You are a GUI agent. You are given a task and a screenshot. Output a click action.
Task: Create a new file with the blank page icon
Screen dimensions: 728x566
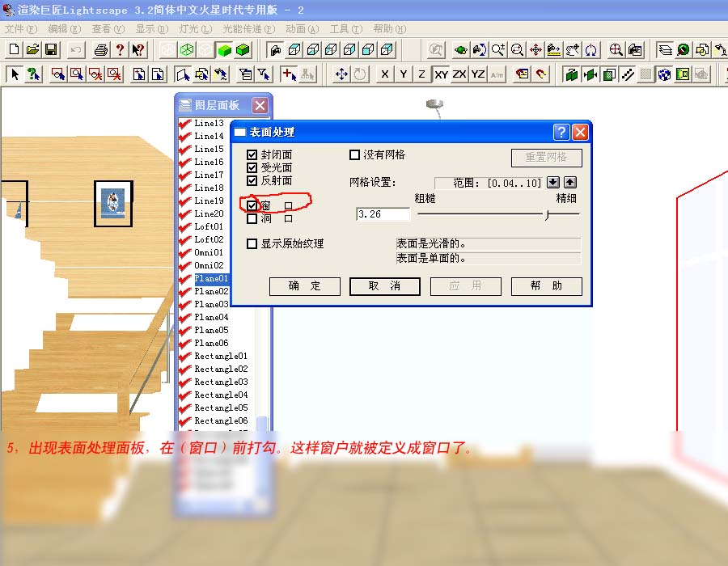(14, 49)
